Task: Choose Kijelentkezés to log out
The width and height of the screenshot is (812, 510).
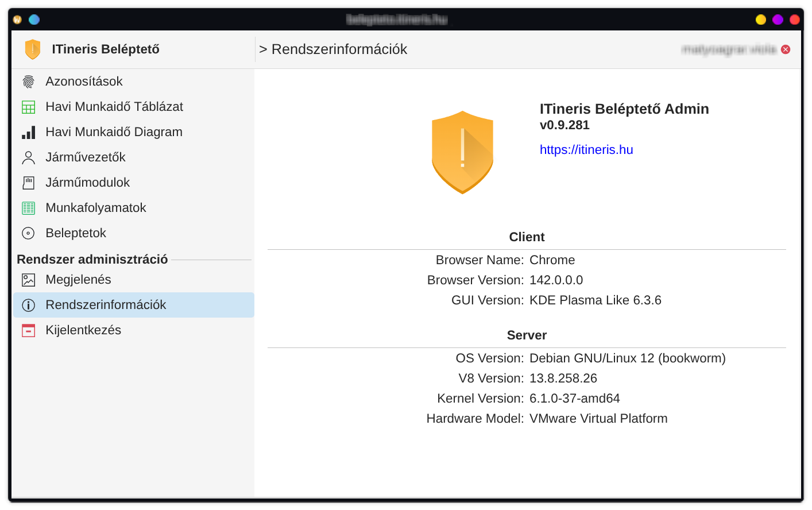Action: 83,330
